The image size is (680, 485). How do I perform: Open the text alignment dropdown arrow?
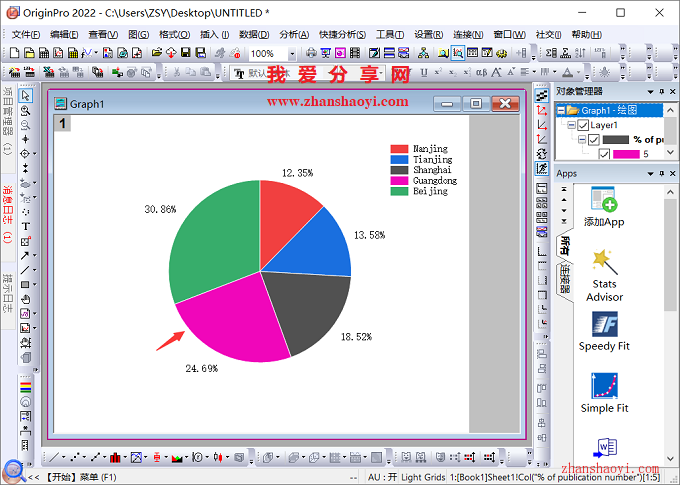point(534,72)
